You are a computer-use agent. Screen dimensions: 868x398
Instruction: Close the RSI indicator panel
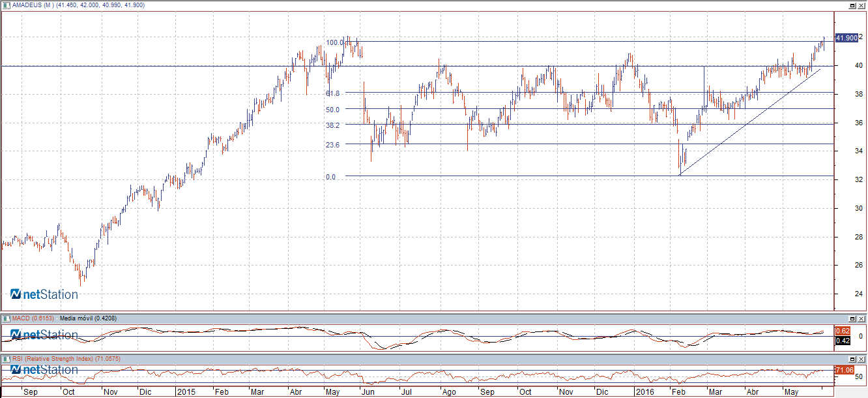point(861,359)
